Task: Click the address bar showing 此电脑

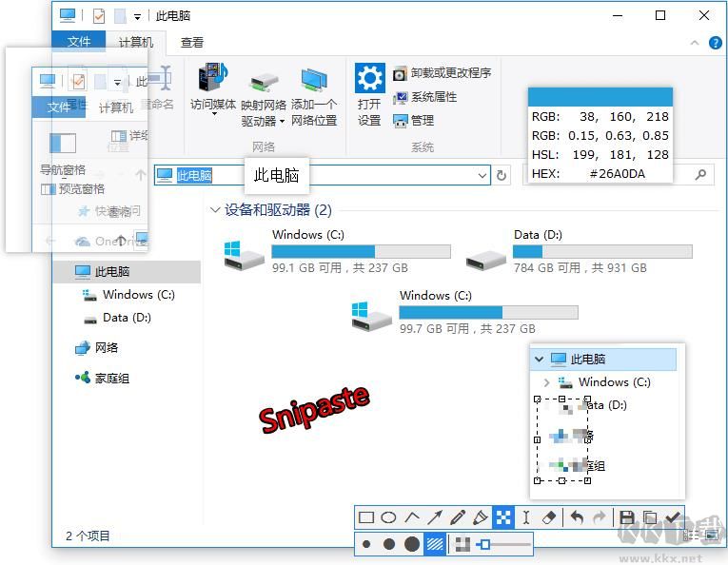Action: coord(323,175)
